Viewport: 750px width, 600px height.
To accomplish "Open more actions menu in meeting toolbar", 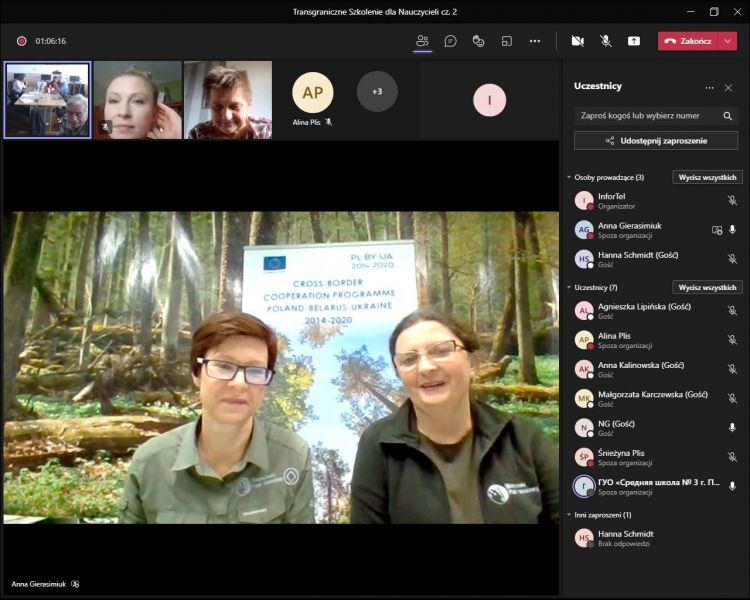I will (x=535, y=41).
